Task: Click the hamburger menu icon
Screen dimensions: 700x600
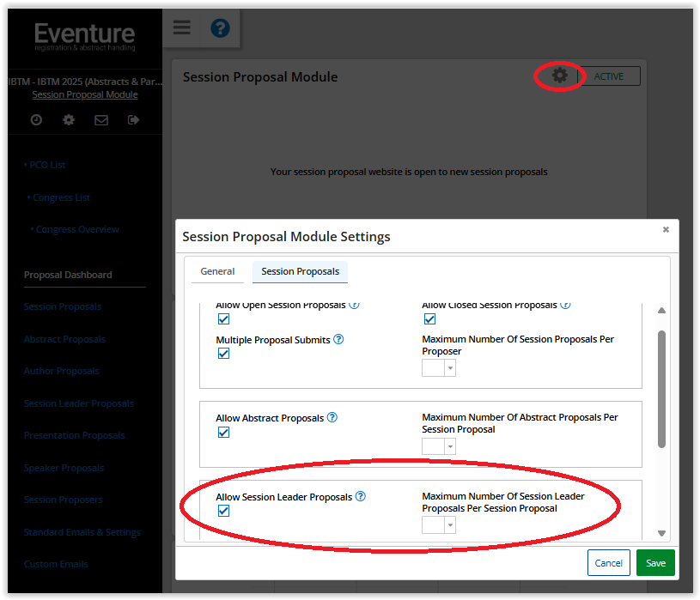Action: click(181, 27)
